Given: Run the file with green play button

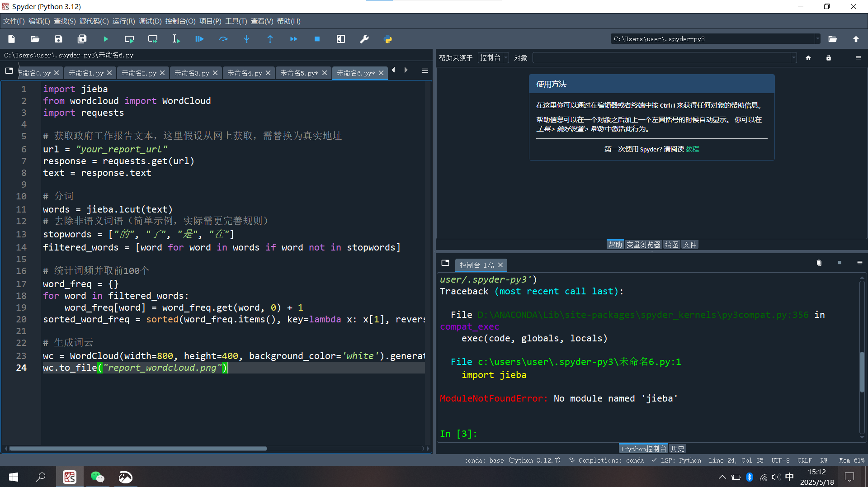Looking at the screenshot, I should click(106, 39).
